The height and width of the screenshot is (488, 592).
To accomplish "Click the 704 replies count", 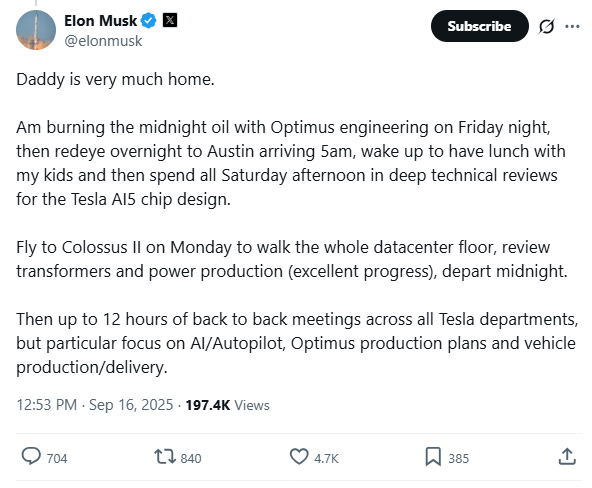I will tap(57, 459).
